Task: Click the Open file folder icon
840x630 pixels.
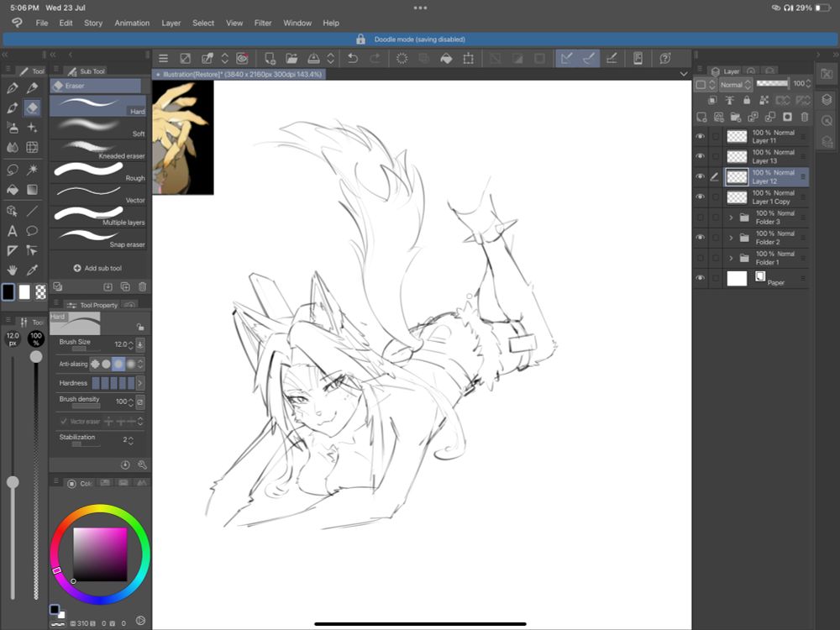Action: click(291, 59)
